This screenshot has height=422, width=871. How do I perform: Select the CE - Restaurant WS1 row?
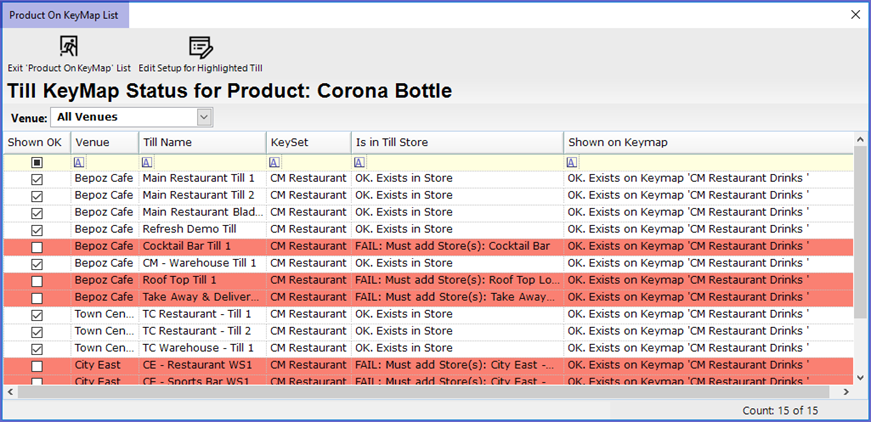tap(200, 365)
